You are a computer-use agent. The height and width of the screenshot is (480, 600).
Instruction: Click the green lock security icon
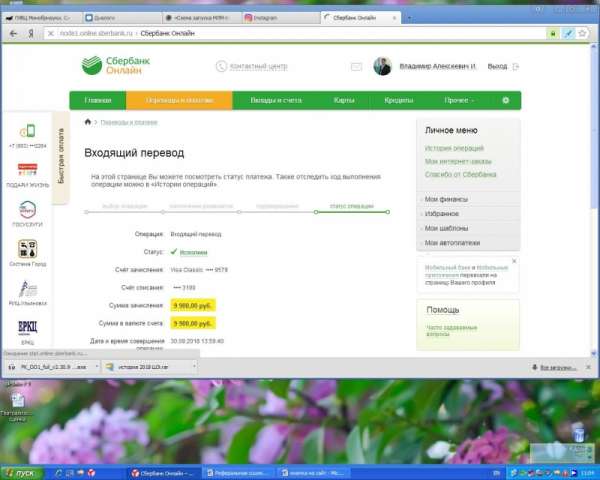553,34
